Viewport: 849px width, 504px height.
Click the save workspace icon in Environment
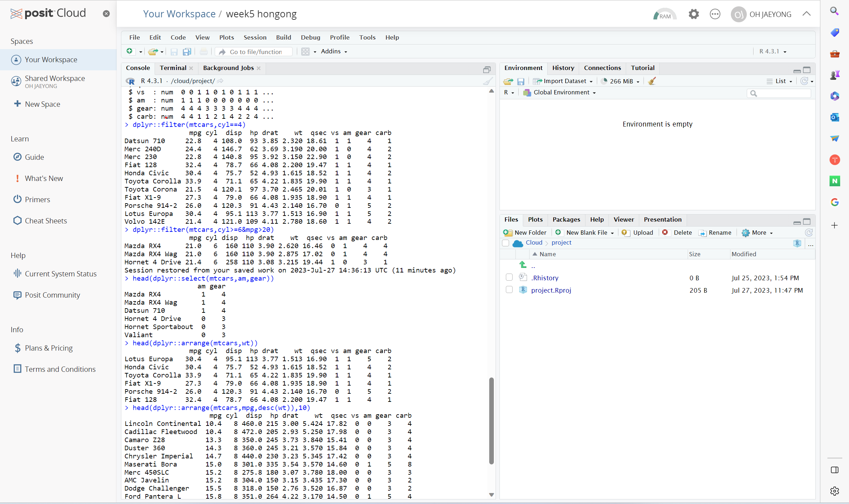(x=520, y=81)
